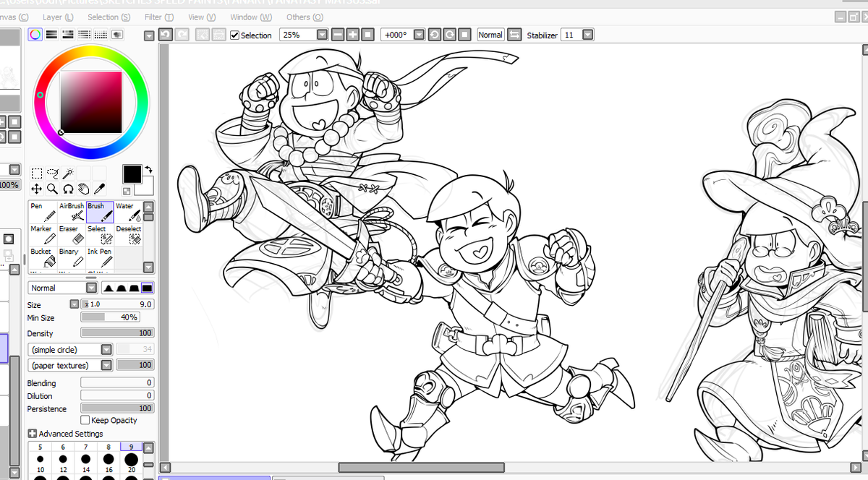Open the Filter menu
Viewport: 868px width, 480px height.
point(158,17)
